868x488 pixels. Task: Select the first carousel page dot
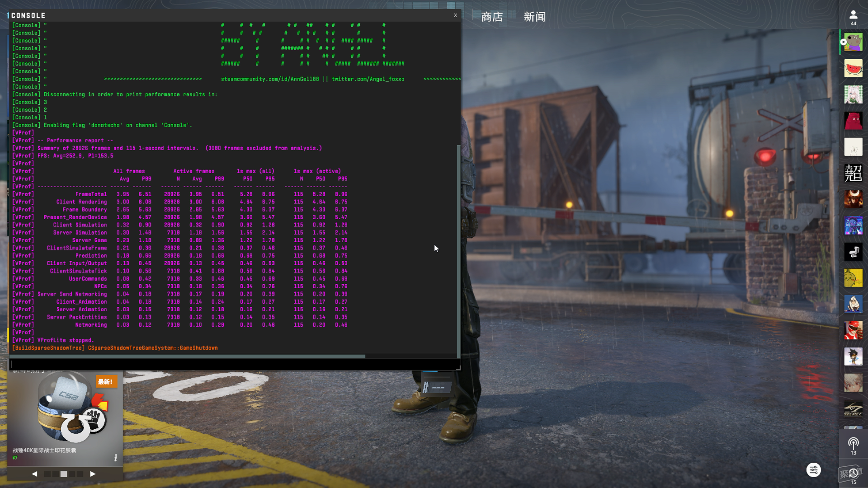[47, 474]
